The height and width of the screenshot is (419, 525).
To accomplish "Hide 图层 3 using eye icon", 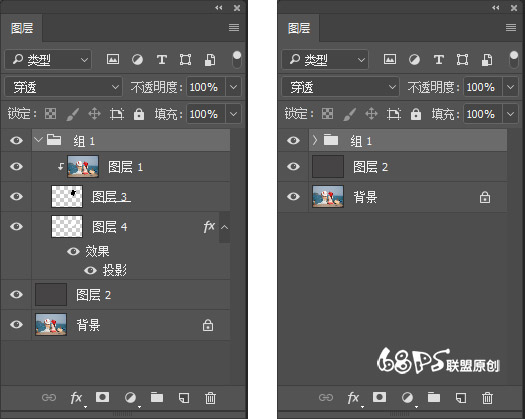I will pyautogui.click(x=16, y=197).
